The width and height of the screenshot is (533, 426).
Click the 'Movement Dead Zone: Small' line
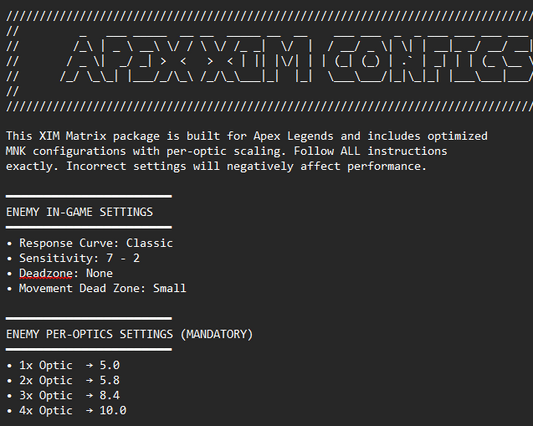[97, 288]
